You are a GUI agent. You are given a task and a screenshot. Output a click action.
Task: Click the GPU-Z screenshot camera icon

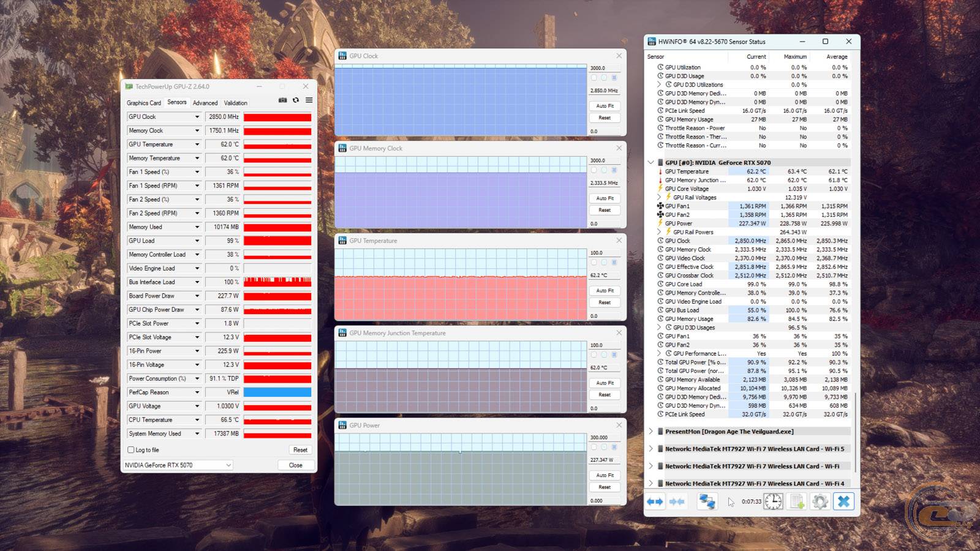tap(282, 100)
